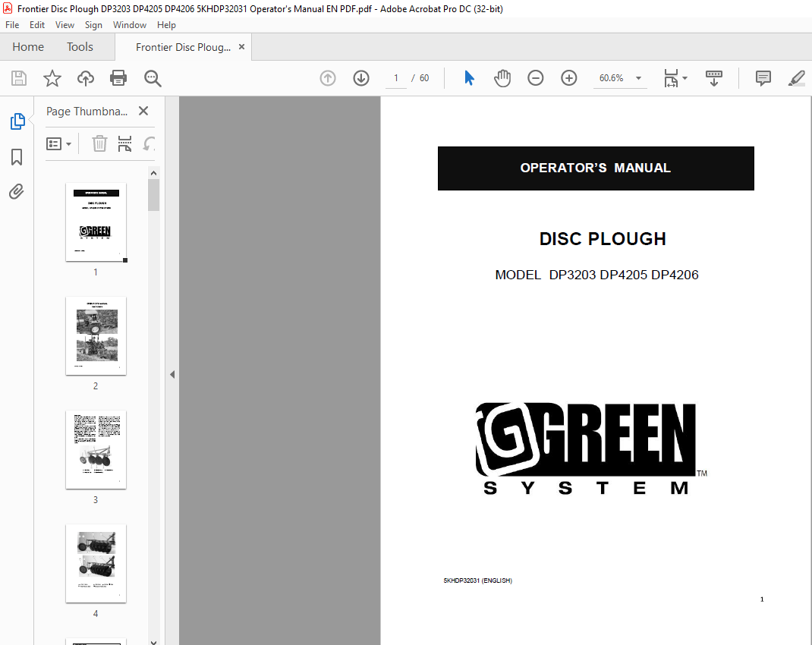This screenshot has height=645, width=812.
Task: Select page 3 thumbnail
Action: [x=96, y=450]
